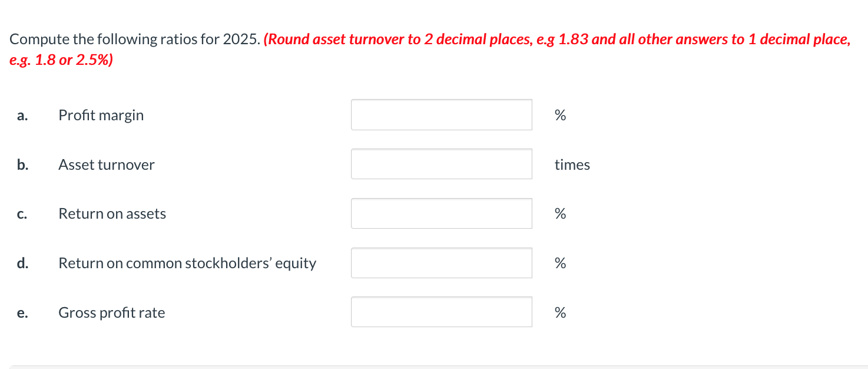Select the Gross profit rate label text
The height and width of the screenshot is (369, 868).
click(111, 312)
